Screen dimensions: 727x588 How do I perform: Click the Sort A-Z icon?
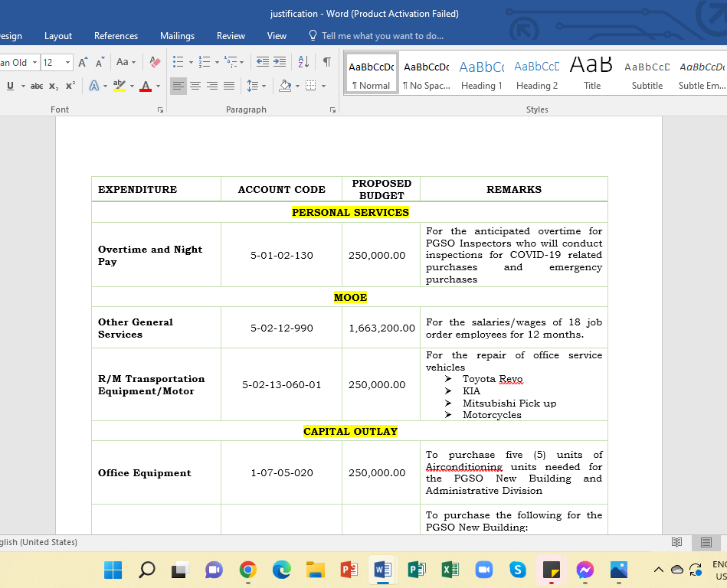point(303,62)
